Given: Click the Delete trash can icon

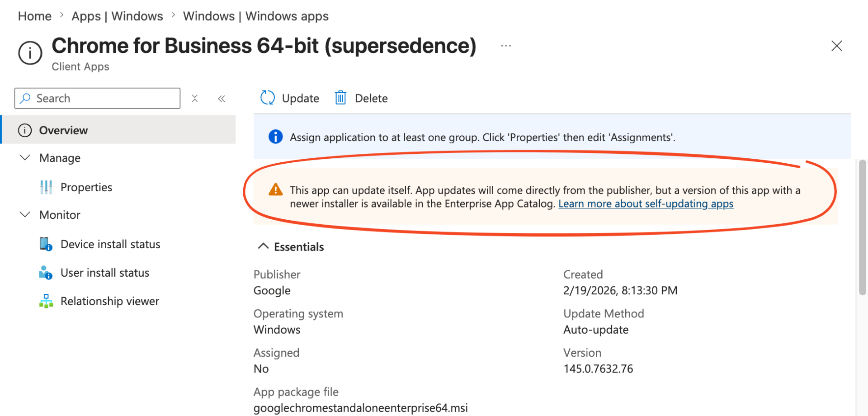Looking at the screenshot, I should tap(340, 98).
